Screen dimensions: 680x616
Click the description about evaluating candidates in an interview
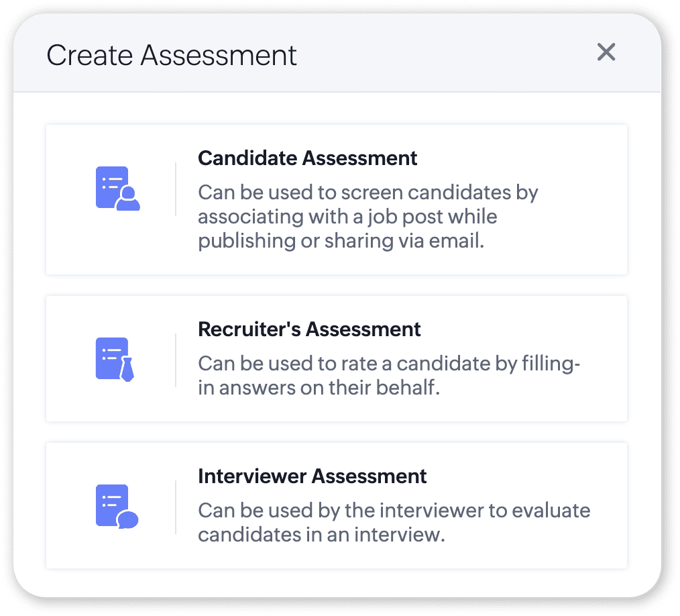click(394, 522)
